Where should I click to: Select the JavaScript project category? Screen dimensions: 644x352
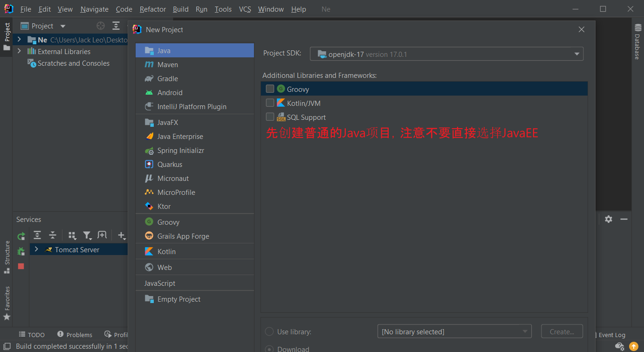pyautogui.click(x=195, y=283)
